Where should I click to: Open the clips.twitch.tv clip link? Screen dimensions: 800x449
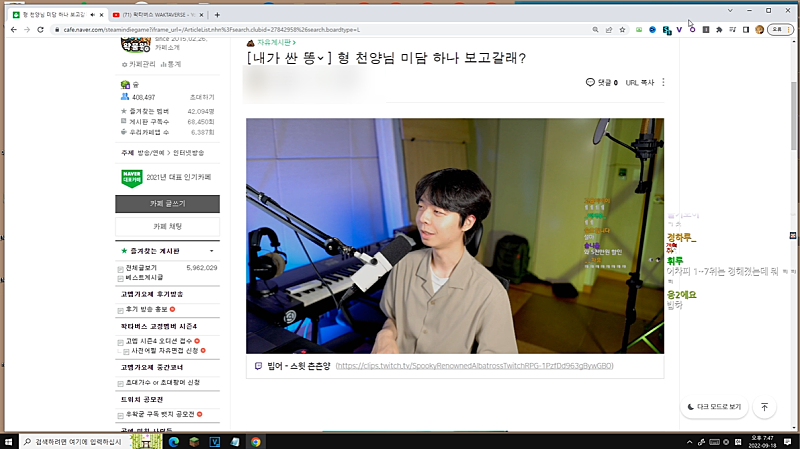(x=474, y=366)
